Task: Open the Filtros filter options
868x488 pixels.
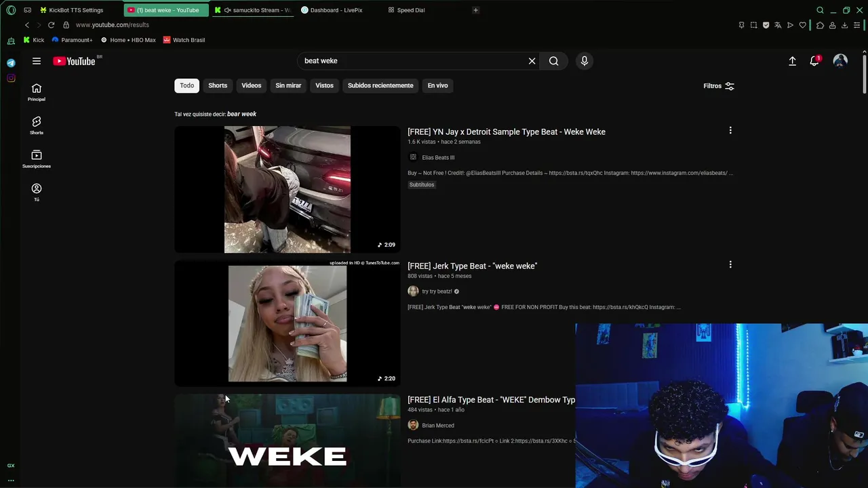Action: (x=719, y=86)
